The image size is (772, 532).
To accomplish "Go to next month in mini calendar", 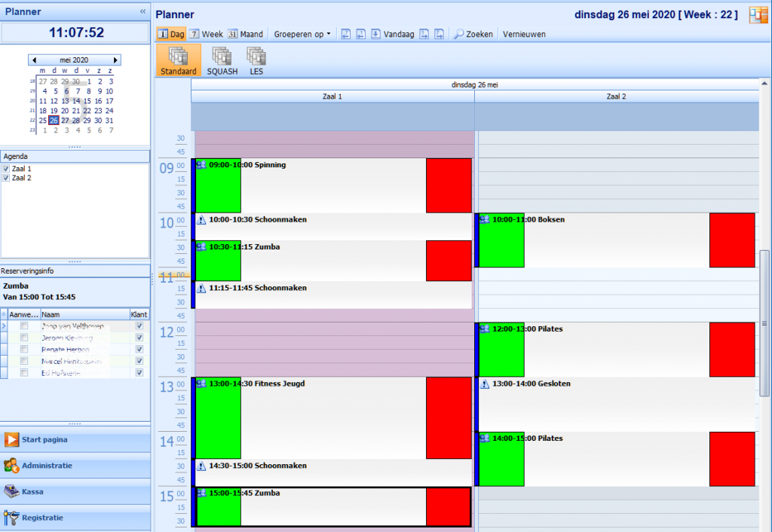I will (x=115, y=60).
